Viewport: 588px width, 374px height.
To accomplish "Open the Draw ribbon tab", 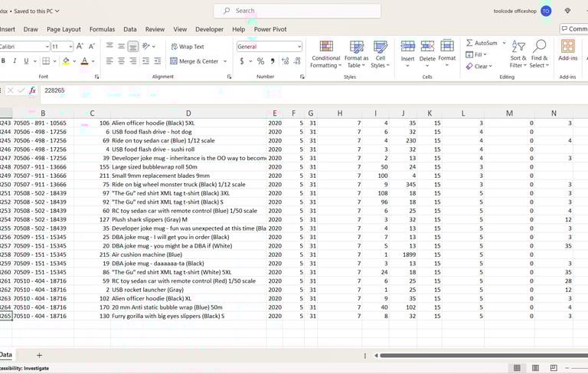I will 31,29.
